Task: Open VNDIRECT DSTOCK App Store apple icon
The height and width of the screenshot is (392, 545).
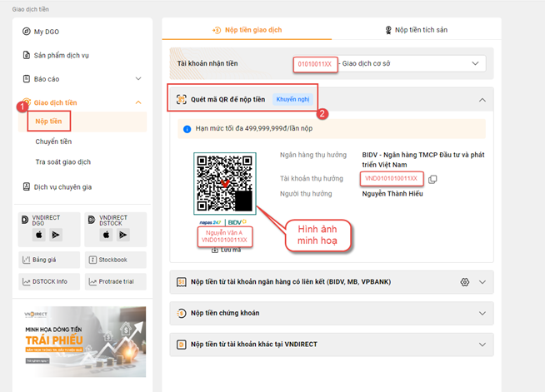Action: [107, 235]
